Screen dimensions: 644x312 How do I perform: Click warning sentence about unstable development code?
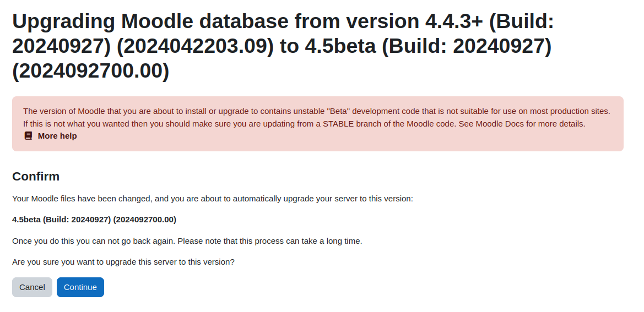click(317, 111)
